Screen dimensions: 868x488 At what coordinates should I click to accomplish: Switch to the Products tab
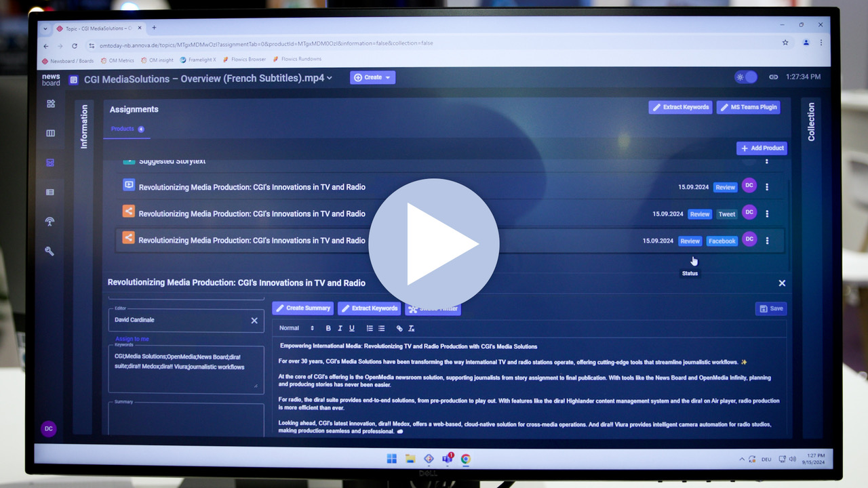coord(123,129)
